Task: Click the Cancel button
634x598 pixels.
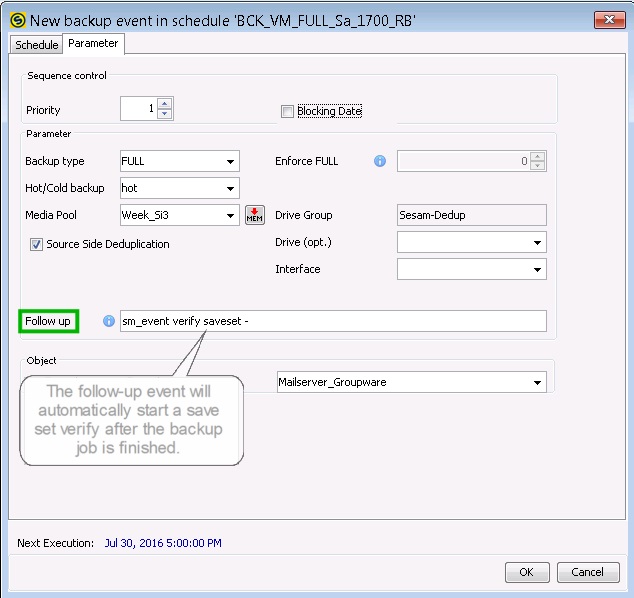Action: point(588,572)
